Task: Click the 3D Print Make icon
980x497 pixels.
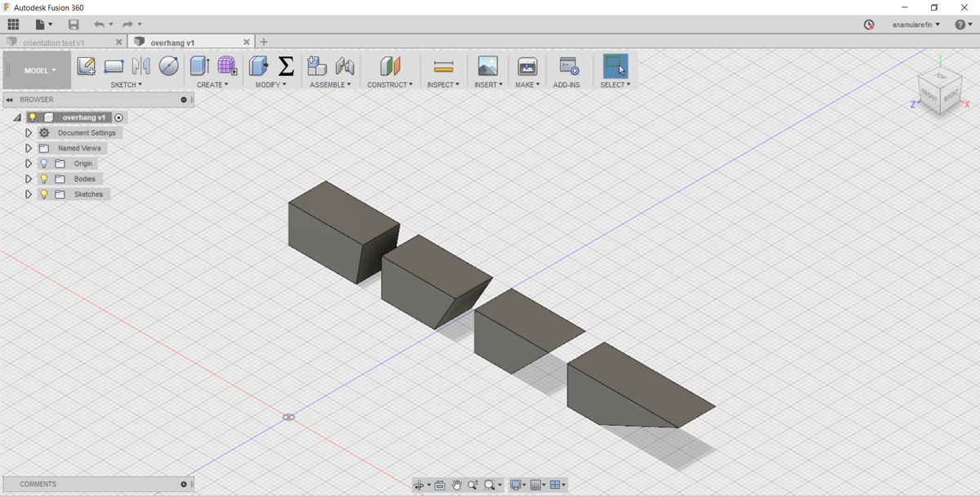Action: pos(528,66)
